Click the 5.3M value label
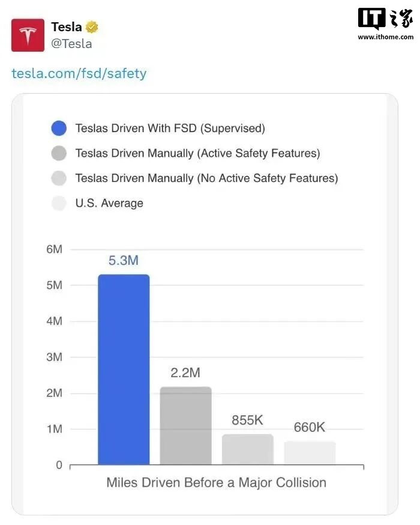Viewport: 420px width, 525px height. [x=123, y=261]
